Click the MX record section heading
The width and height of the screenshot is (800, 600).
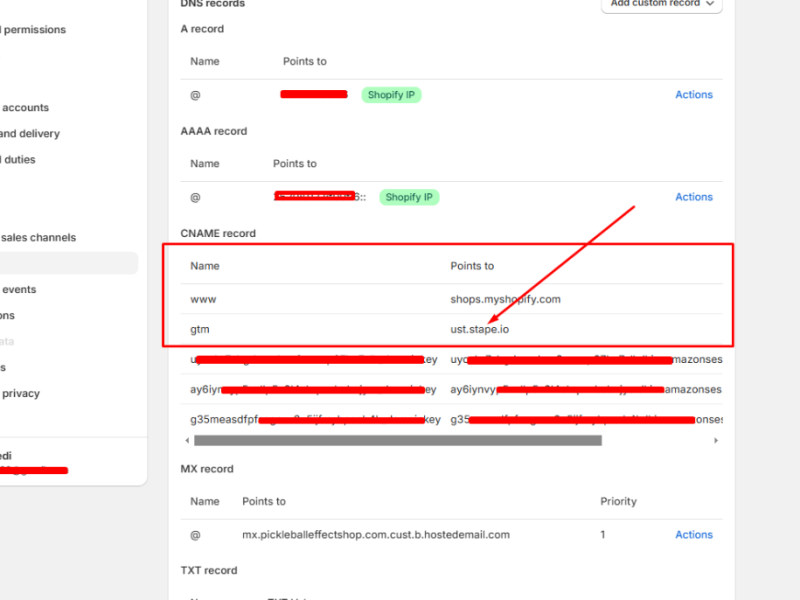[x=207, y=469]
